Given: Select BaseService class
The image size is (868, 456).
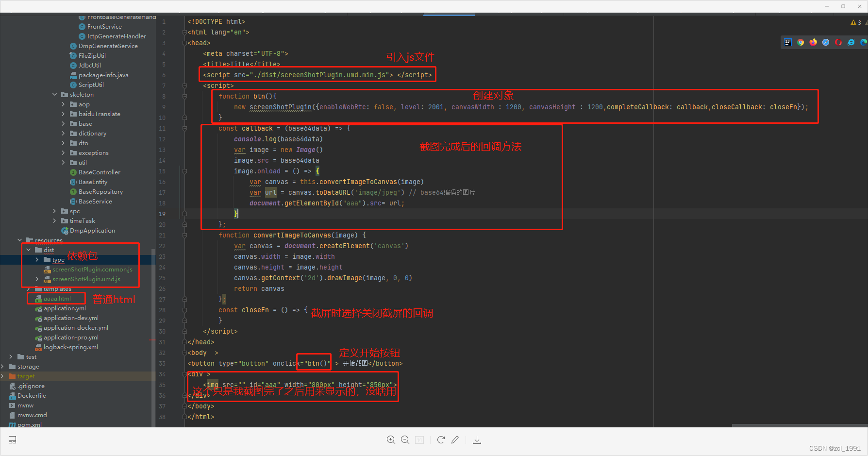Looking at the screenshot, I should pos(95,202).
